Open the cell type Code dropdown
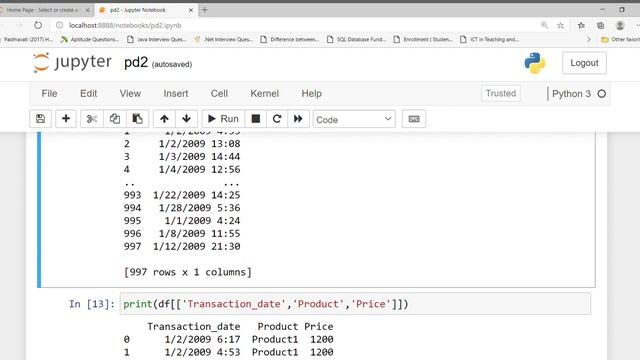Image resolution: width=640 pixels, height=360 pixels. tap(354, 119)
